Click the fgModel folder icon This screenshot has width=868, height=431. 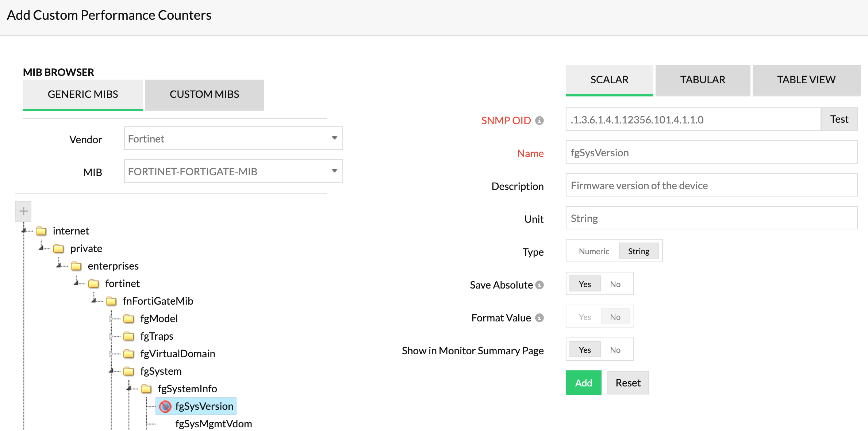coord(128,319)
